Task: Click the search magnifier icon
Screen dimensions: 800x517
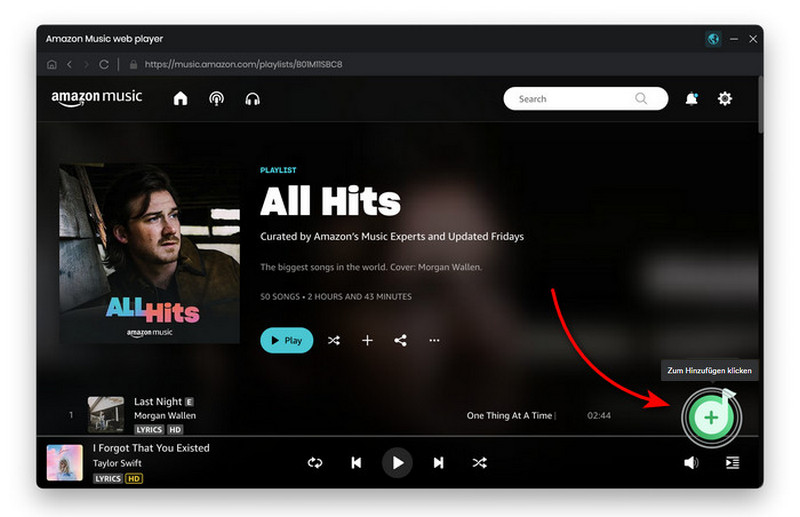Action: [x=641, y=99]
